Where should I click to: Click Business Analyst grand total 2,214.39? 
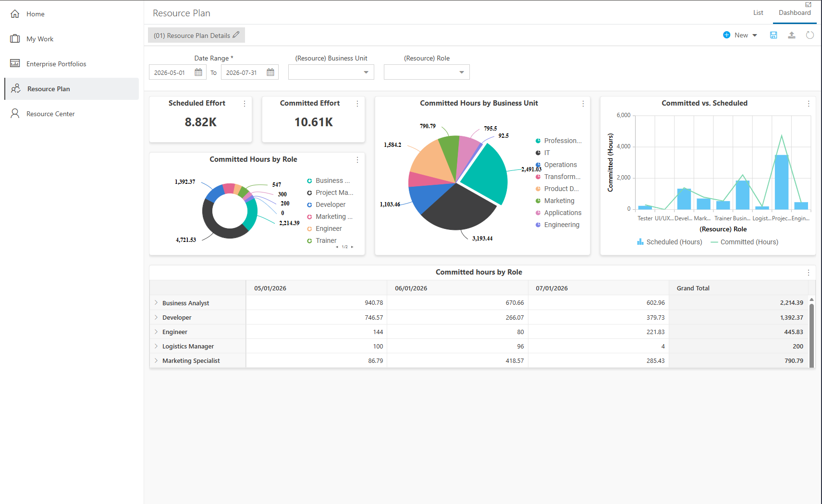(791, 303)
